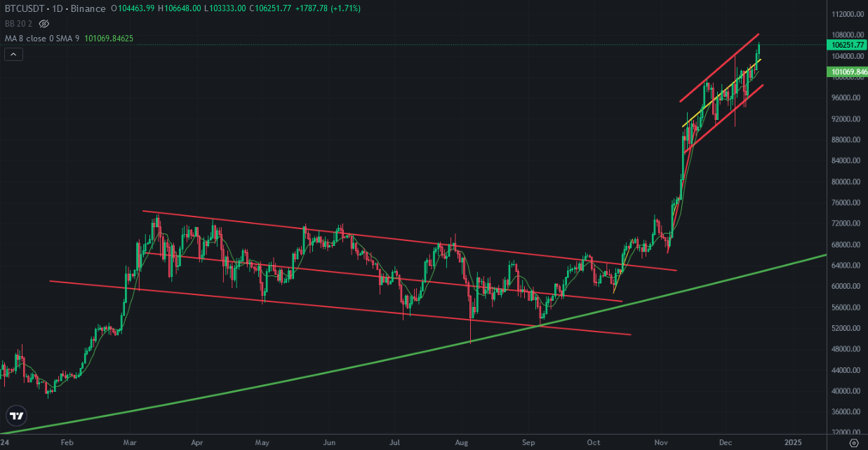
Task: Select the yellow trend line in the rising channel
Action: (721, 93)
